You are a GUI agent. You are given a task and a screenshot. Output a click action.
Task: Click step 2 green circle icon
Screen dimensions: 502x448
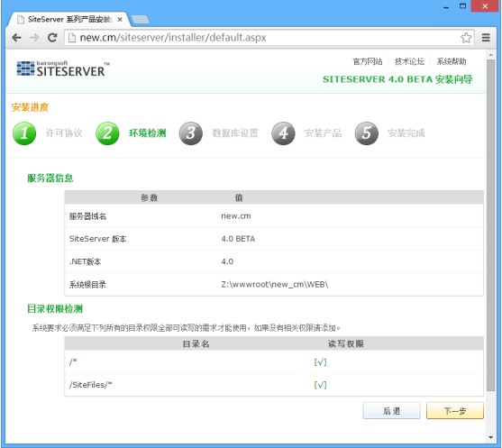point(107,133)
